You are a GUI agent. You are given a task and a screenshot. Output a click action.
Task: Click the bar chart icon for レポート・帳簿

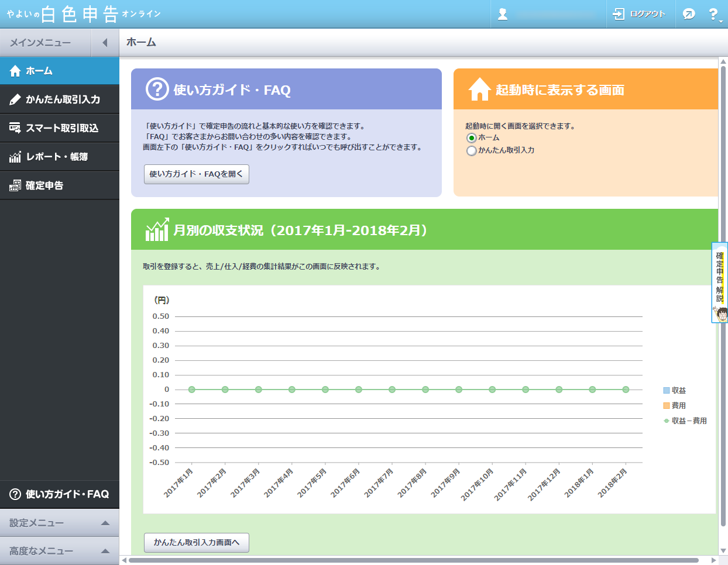click(15, 157)
